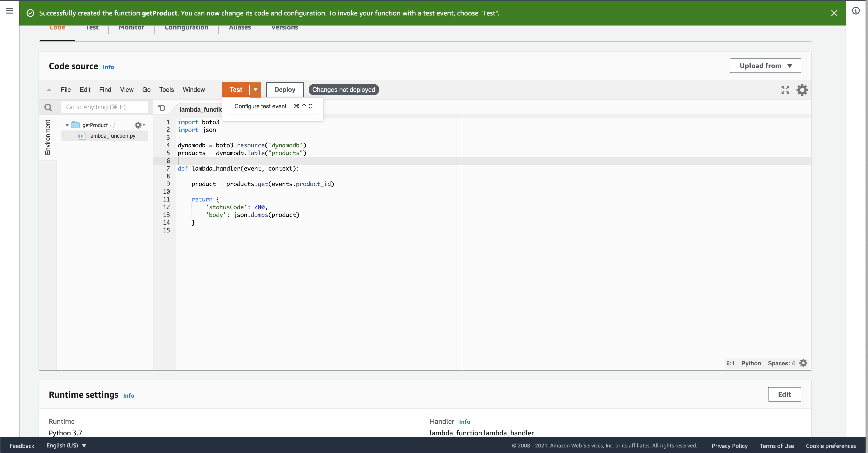868x453 pixels.
Task: Dismiss the success banner with the X
Action: (x=834, y=13)
